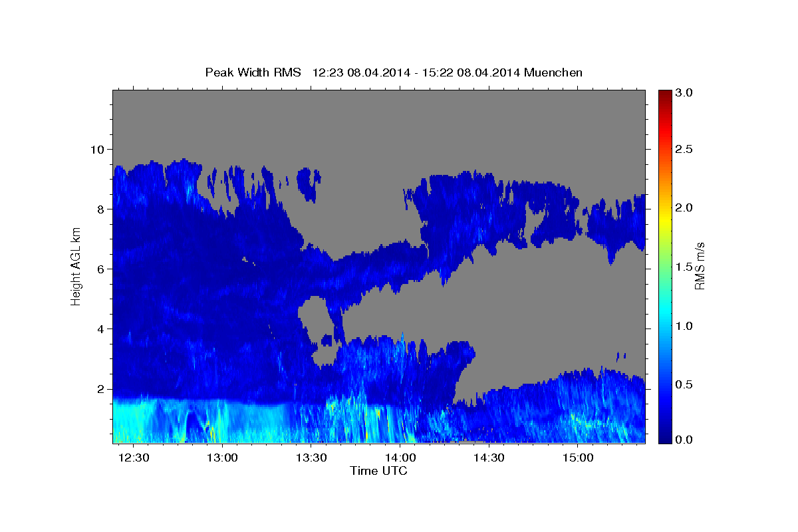The image size is (798, 532).
Task: Click the end date '15:22 08.04.2014' in title
Action: pyautogui.click(x=471, y=72)
